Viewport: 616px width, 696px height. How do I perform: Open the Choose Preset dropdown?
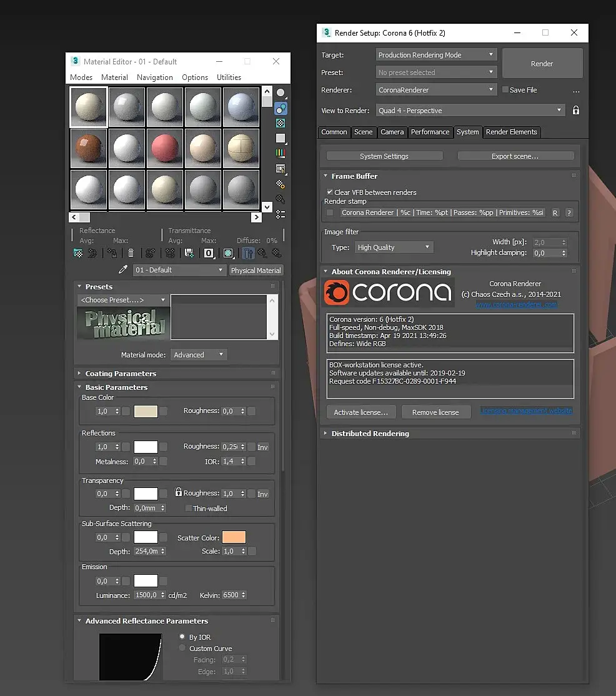[123, 300]
